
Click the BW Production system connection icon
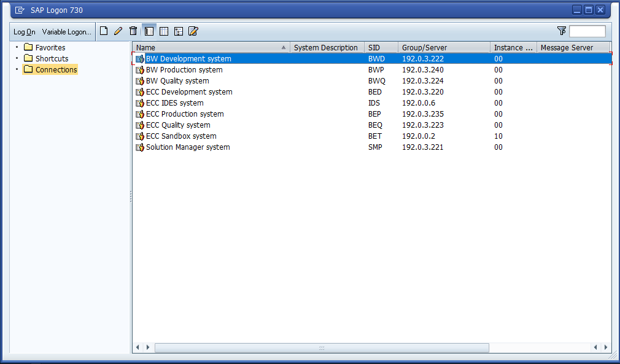tap(140, 70)
